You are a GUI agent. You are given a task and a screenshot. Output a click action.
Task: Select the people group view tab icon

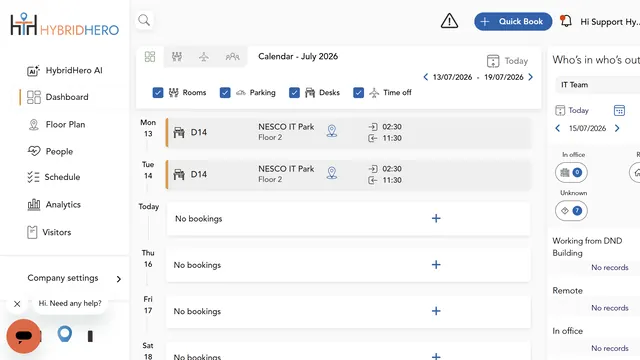click(x=233, y=56)
